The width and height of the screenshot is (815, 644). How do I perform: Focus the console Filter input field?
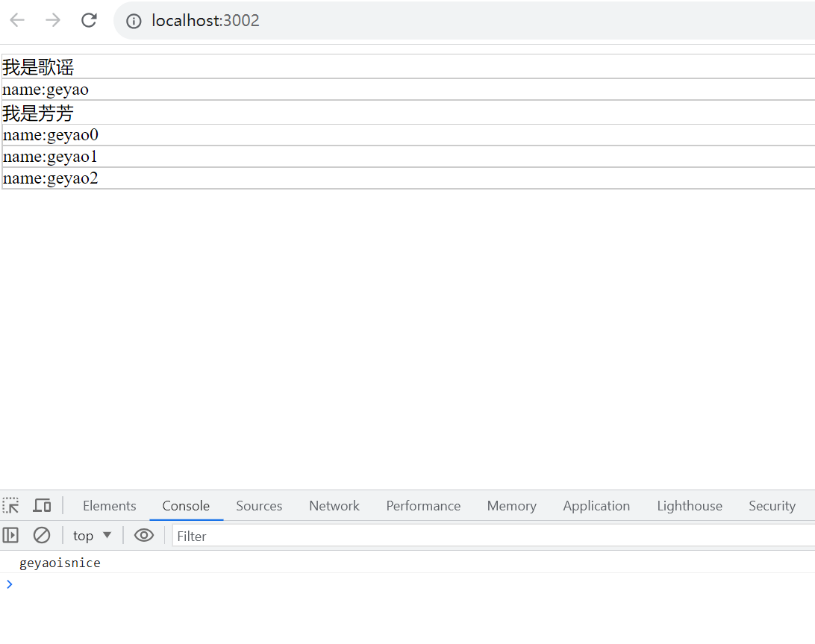[x=493, y=536]
